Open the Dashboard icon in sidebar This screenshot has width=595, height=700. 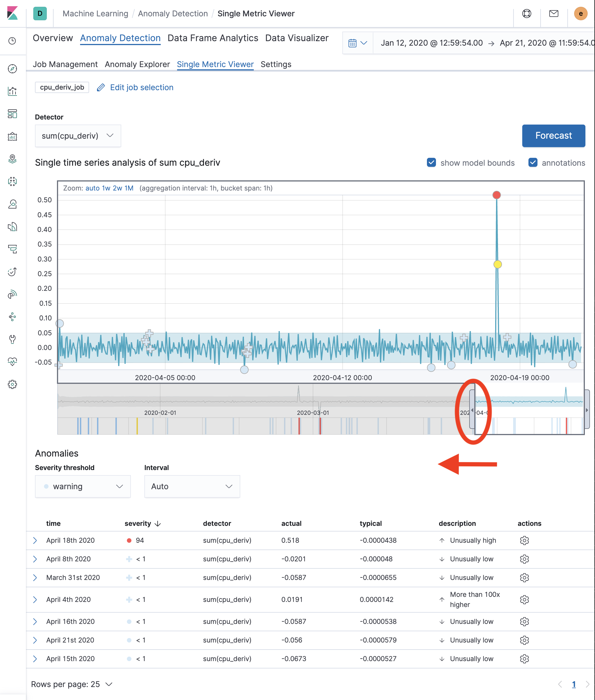[12, 114]
